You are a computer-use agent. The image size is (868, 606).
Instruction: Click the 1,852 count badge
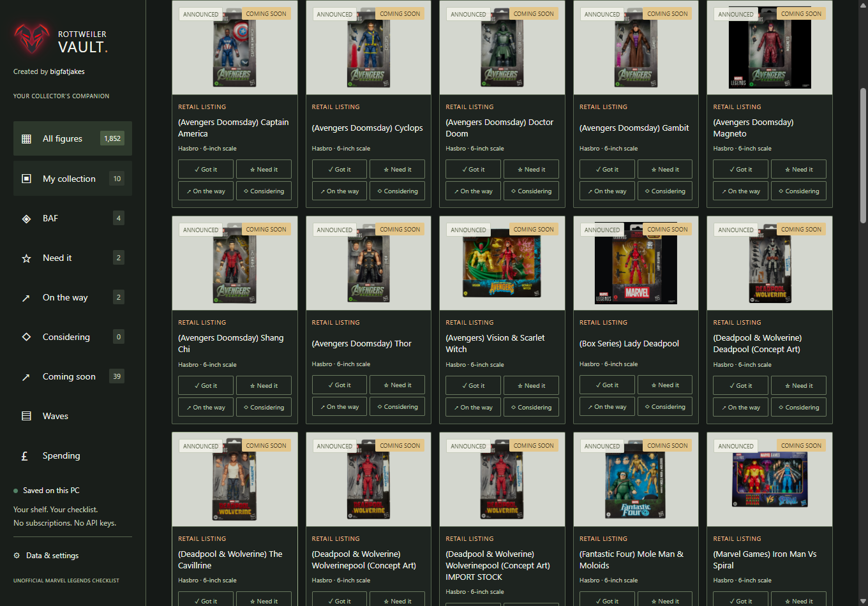(112, 138)
